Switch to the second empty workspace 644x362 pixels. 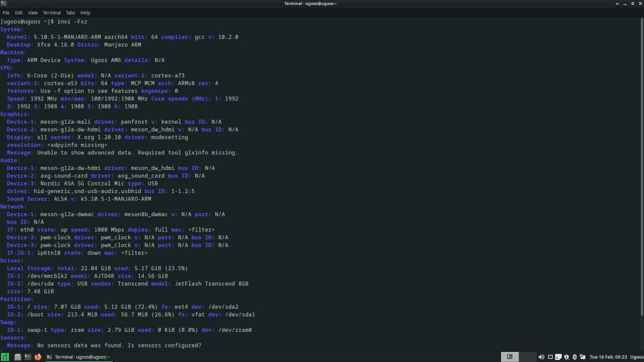pos(528,357)
